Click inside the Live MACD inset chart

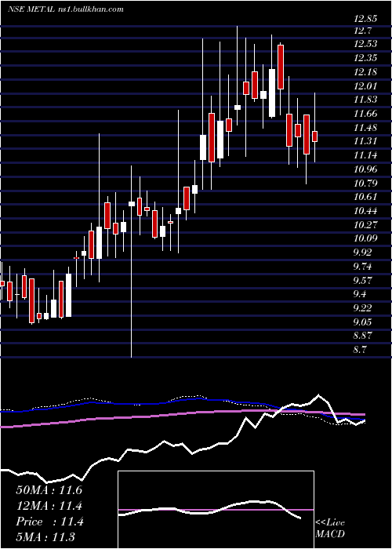216,510
